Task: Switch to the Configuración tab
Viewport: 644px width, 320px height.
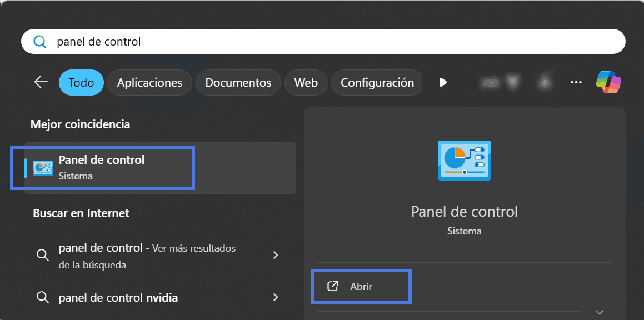Action: (x=377, y=83)
